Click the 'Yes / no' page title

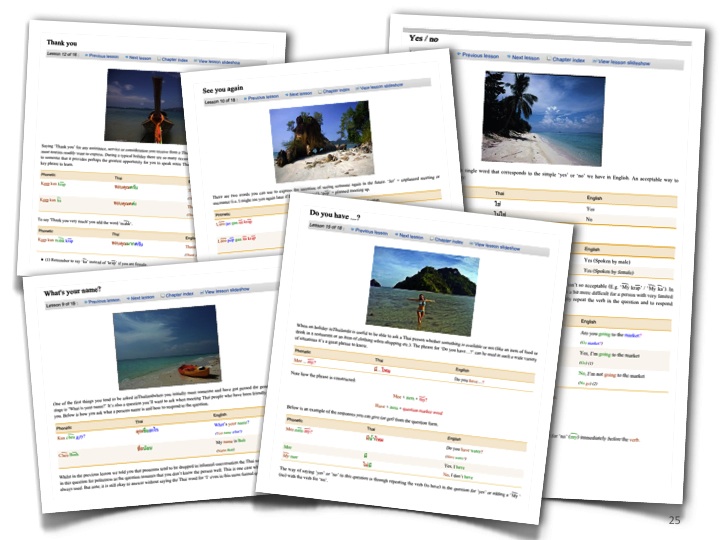[x=423, y=39]
